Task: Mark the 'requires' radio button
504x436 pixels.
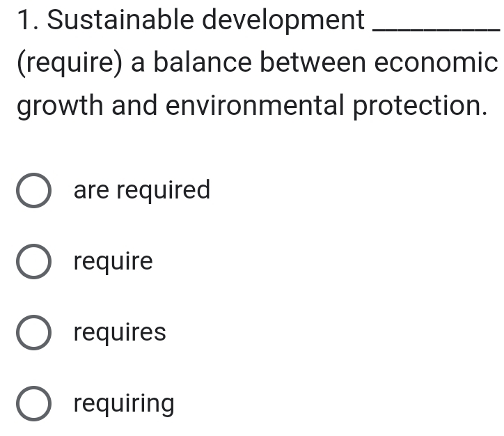Action: tap(33, 332)
